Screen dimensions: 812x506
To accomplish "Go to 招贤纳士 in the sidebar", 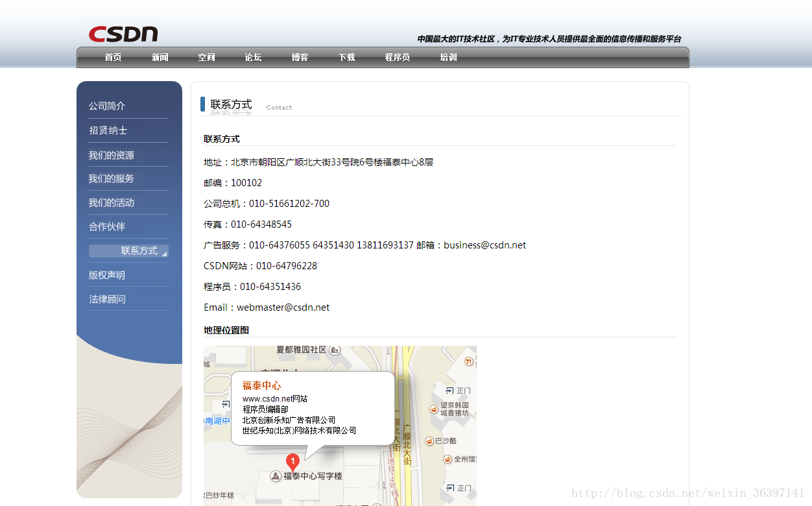I will (108, 130).
